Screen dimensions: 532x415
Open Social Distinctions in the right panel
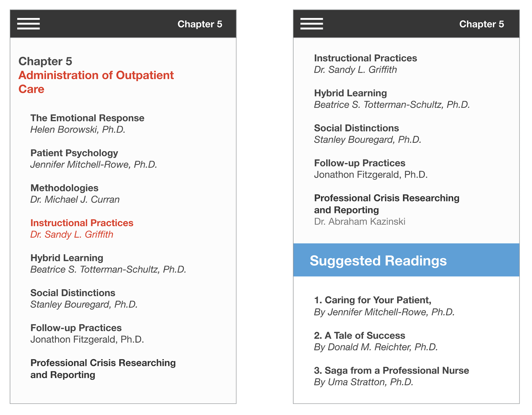pos(356,128)
